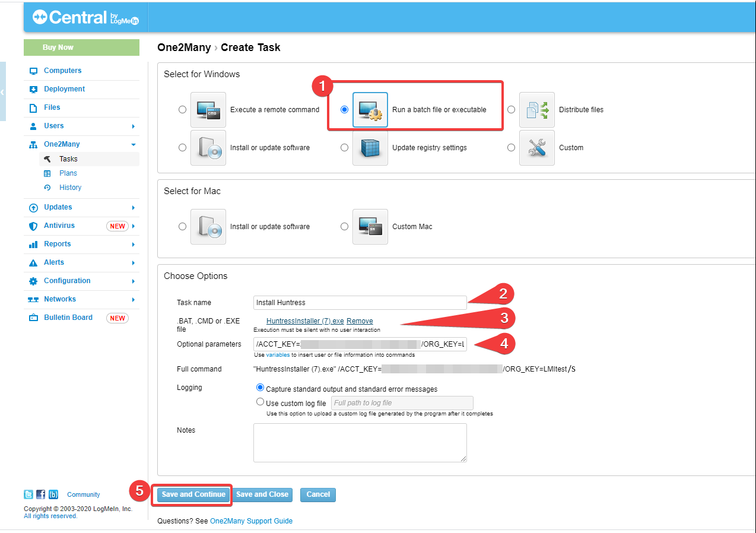Click the Updates circular arrow icon
This screenshot has height=533, width=756.
[33, 208]
